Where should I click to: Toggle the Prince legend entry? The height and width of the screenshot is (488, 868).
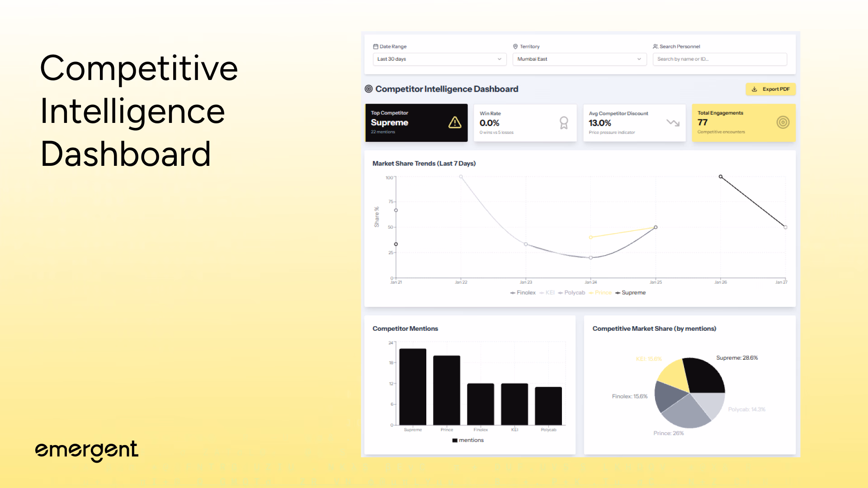point(600,293)
